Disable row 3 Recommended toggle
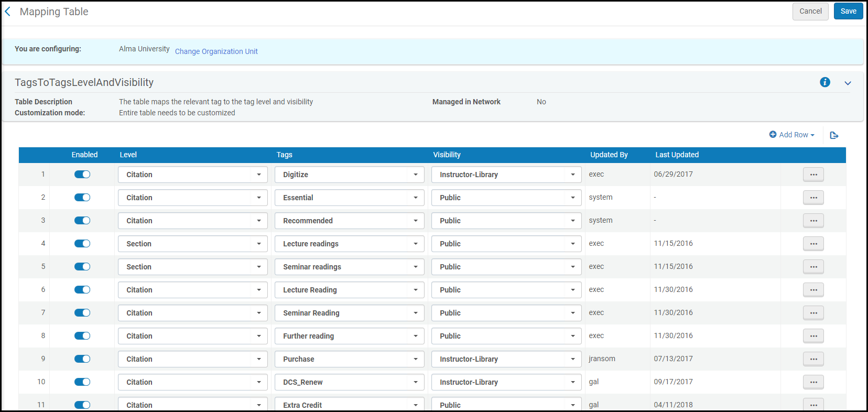This screenshot has height=412, width=868. 82,221
